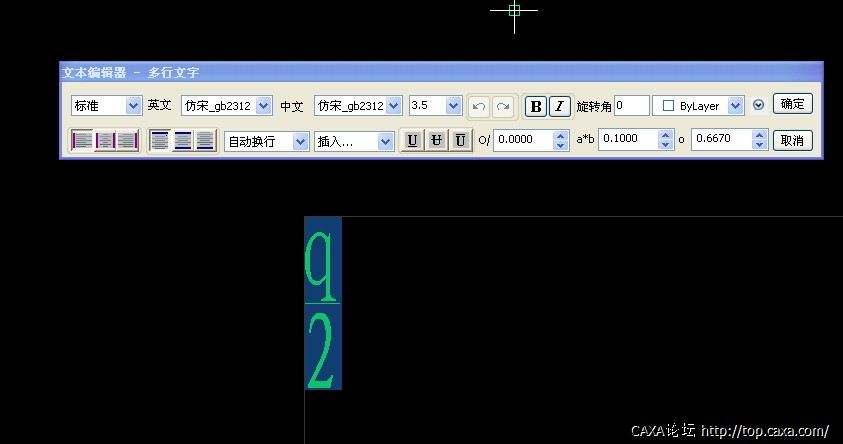
Task: Open the 标准 text style dropdown
Action: point(133,106)
